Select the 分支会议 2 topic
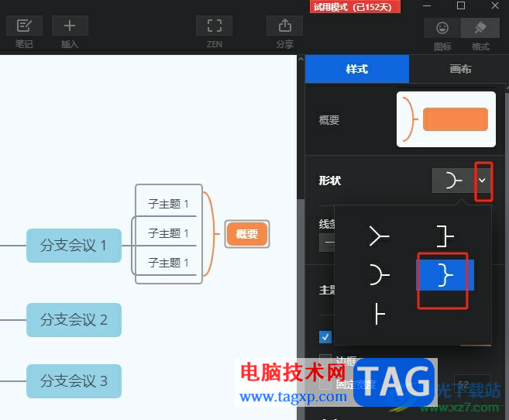Image resolution: width=509 pixels, height=420 pixels. point(74,320)
